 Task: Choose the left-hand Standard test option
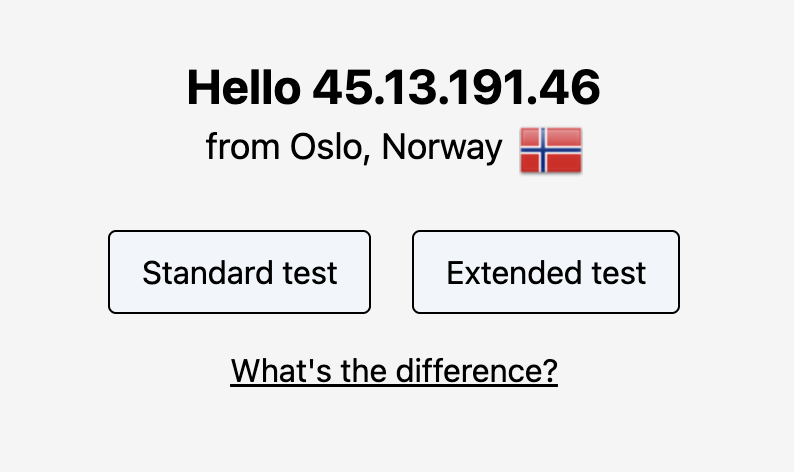[x=239, y=272]
